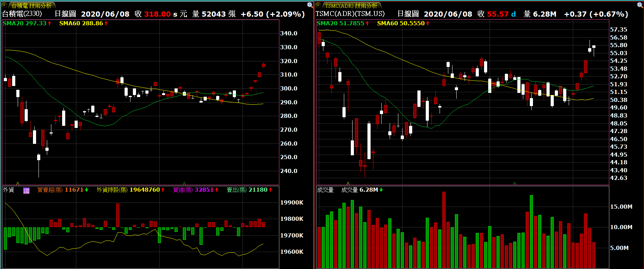
Task: Click the 日線圖 label in the TSMC(ADR) panel
Action: tap(408, 14)
